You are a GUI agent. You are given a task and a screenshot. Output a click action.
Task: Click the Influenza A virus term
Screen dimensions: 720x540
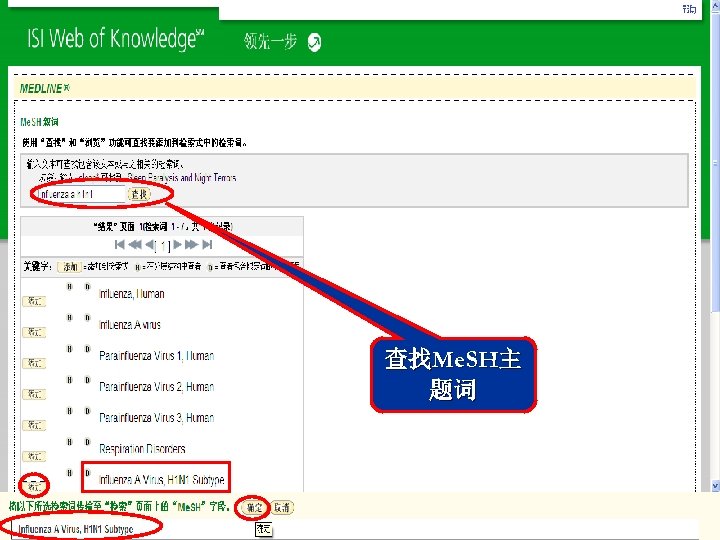(x=129, y=325)
